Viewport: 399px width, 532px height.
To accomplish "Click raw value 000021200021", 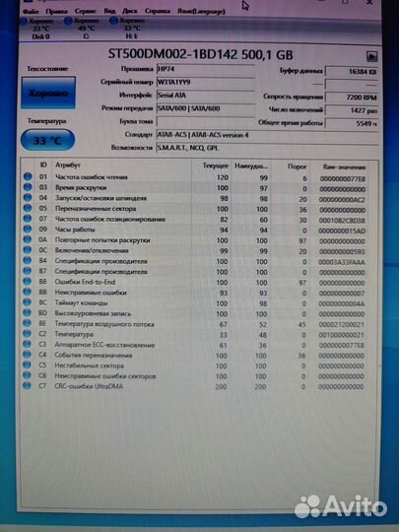I will [341, 325].
